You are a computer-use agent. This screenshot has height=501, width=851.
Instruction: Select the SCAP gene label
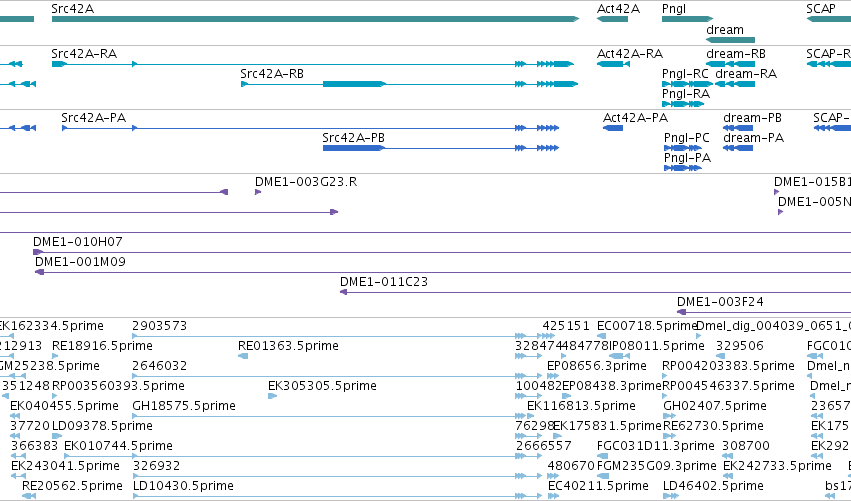pyautogui.click(x=821, y=9)
